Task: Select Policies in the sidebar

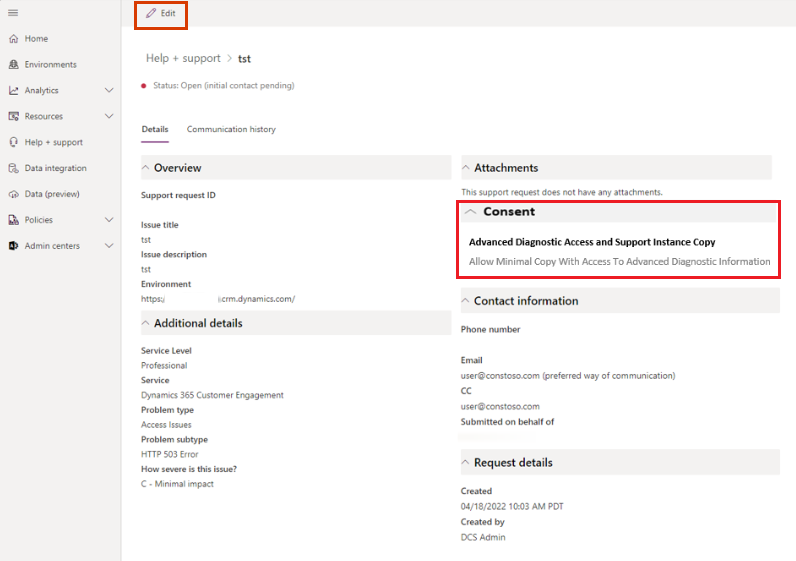Action: [39, 220]
